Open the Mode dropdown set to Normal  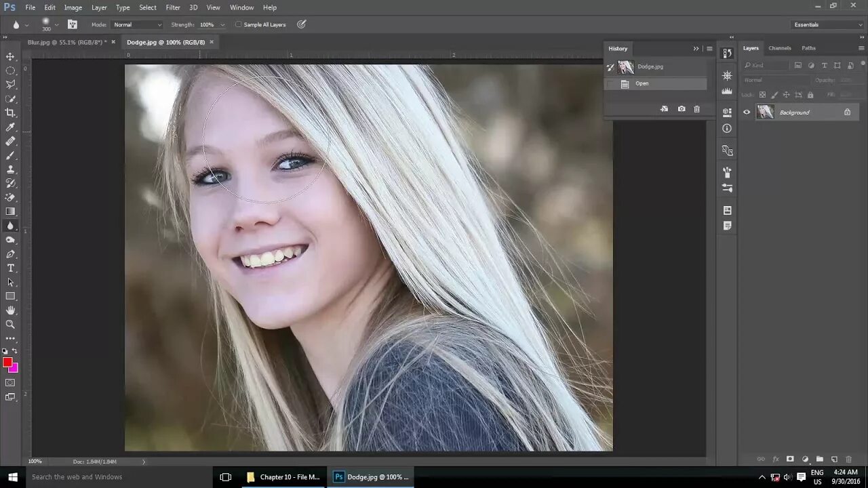tap(137, 24)
